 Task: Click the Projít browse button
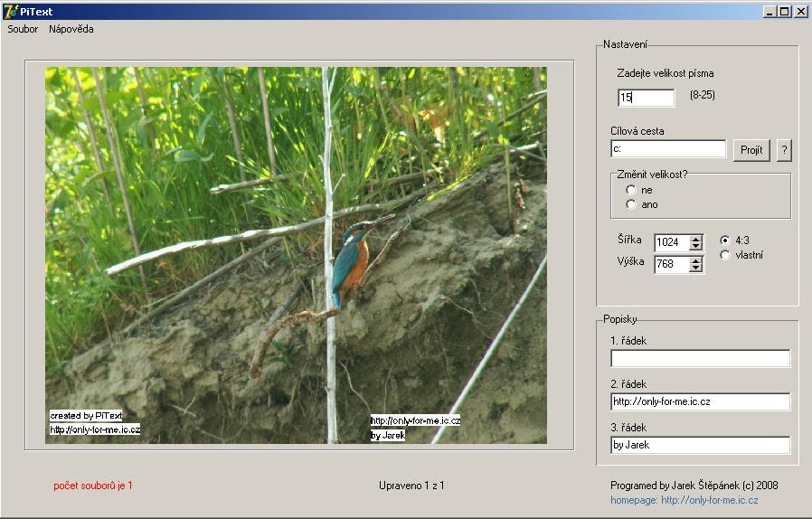tap(751, 150)
